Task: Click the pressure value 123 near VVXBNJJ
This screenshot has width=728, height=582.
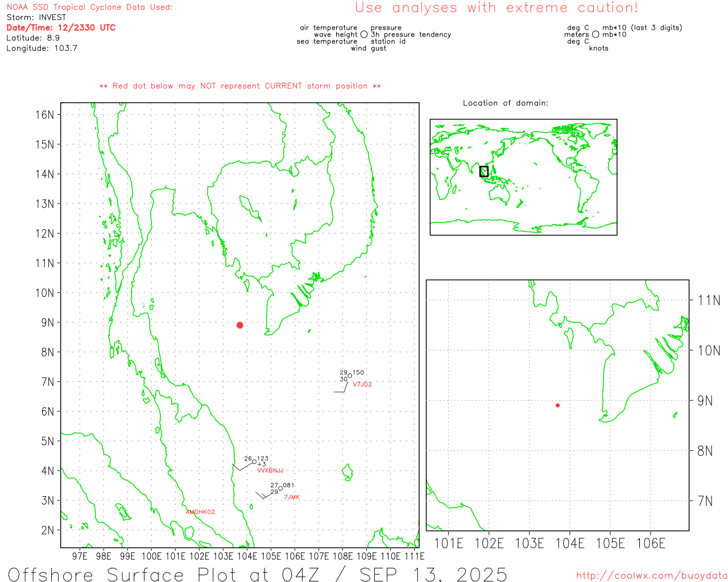Action: click(263, 459)
